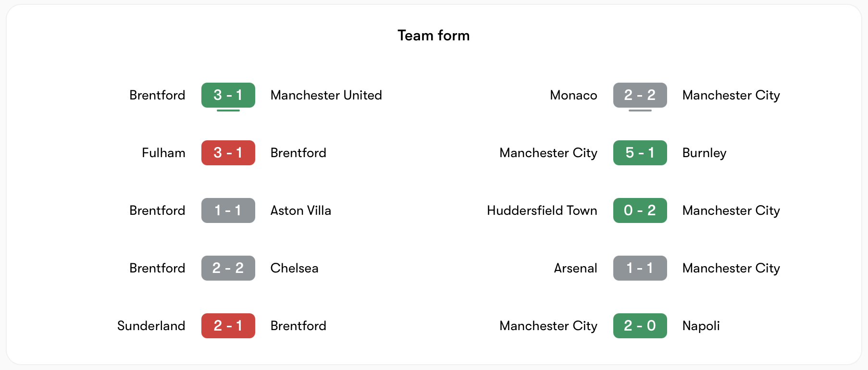Image resolution: width=868 pixels, height=370 pixels.
Task: Click the Sunderland team name
Action: pos(151,326)
